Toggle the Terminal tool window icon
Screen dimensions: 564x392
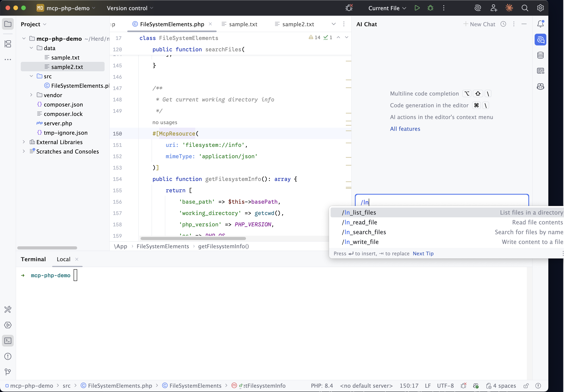click(x=8, y=341)
